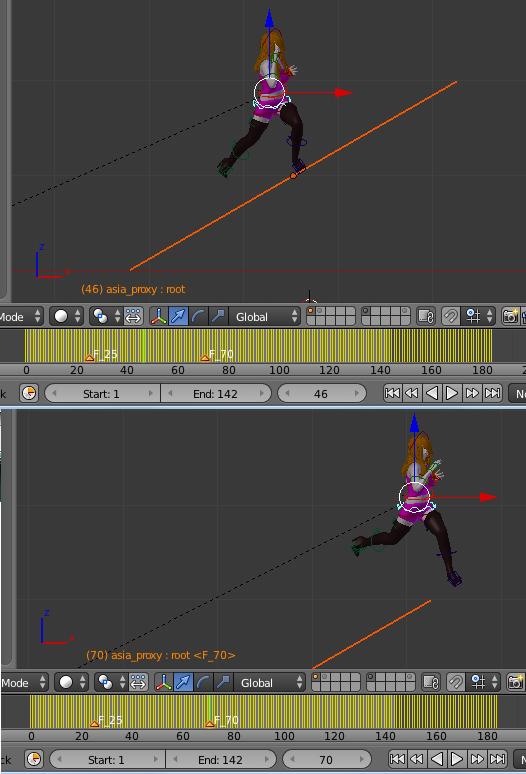The height and width of the screenshot is (774, 526).
Task: Open Mode selector in frame 70 viewport header
Action: click(24, 682)
